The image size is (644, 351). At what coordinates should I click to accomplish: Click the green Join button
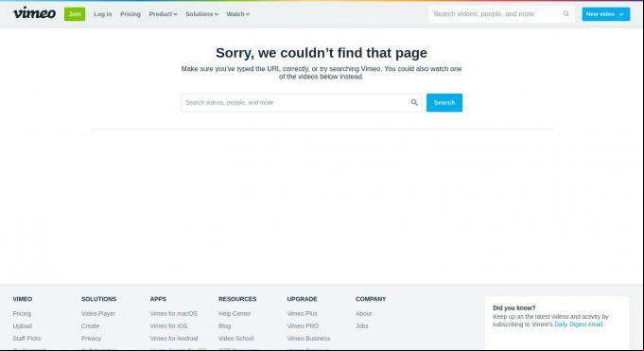point(75,14)
